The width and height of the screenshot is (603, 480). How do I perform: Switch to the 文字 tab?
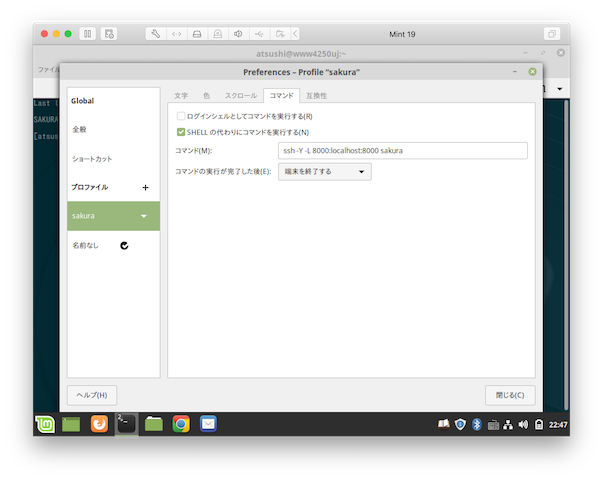click(x=181, y=96)
